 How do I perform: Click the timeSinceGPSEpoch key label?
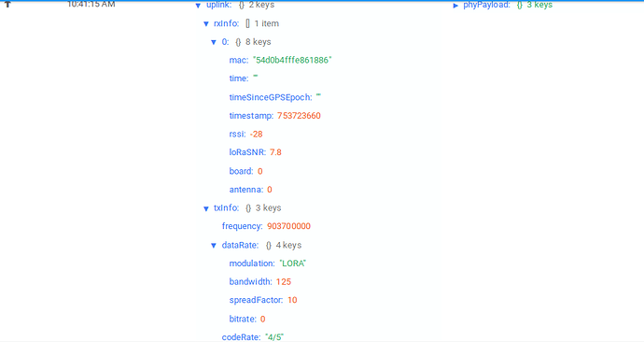(271, 97)
